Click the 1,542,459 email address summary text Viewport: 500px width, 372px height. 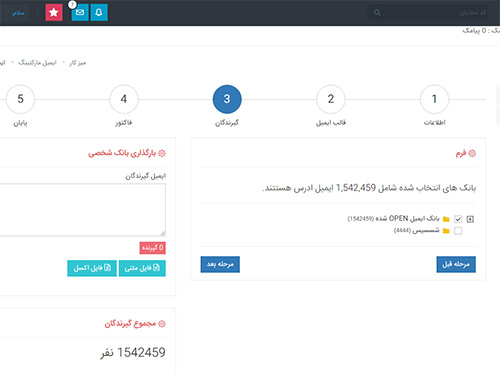369,188
